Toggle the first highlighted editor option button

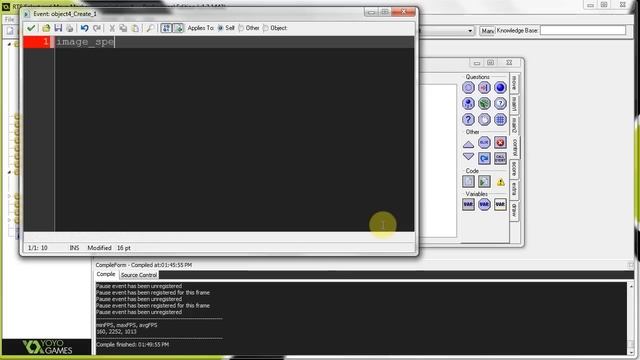coord(166,28)
